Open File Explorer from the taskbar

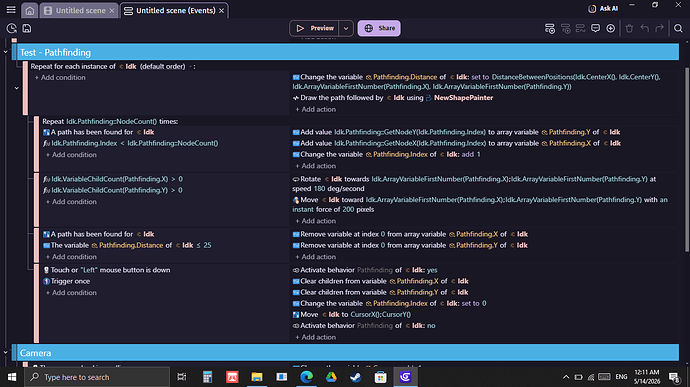pyautogui.click(x=257, y=377)
